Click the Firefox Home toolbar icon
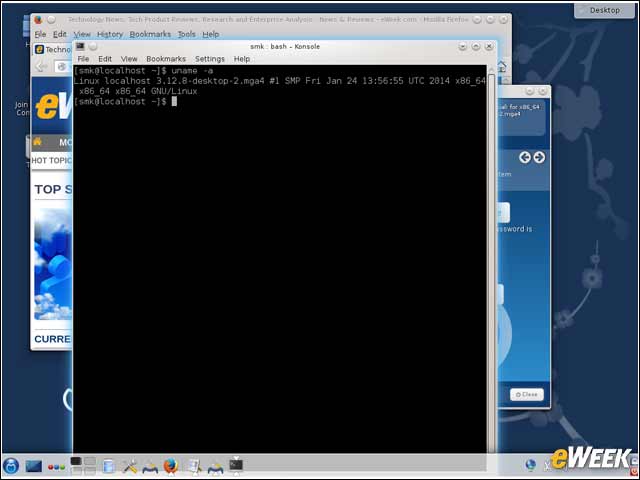640x480 pixels. pos(502,66)
